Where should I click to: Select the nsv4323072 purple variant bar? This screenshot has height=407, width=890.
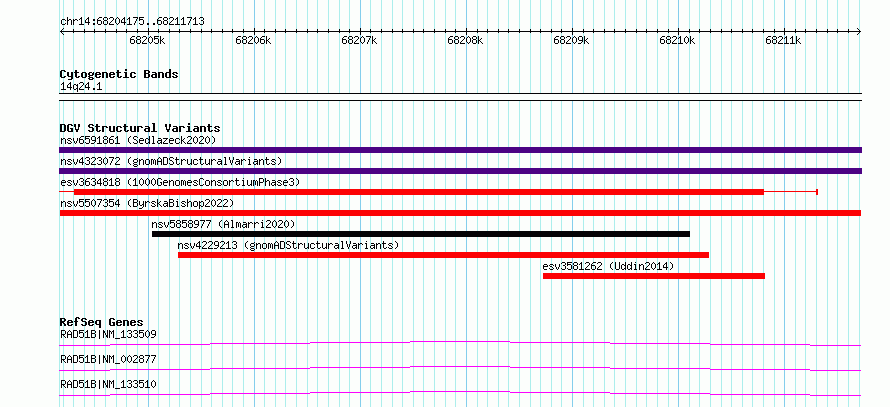460,171
